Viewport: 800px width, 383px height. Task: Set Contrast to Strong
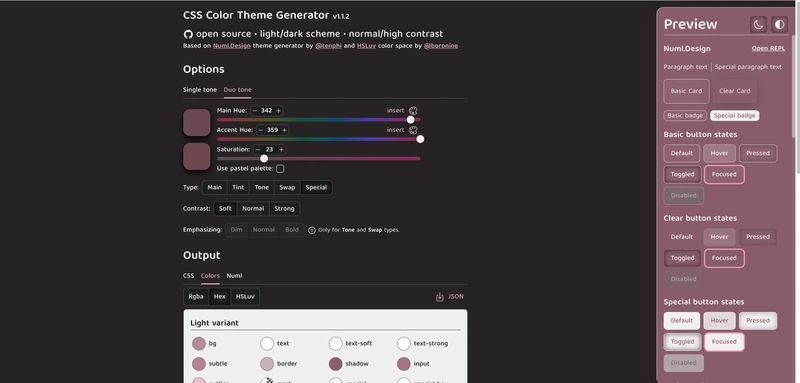coord(284,209)
